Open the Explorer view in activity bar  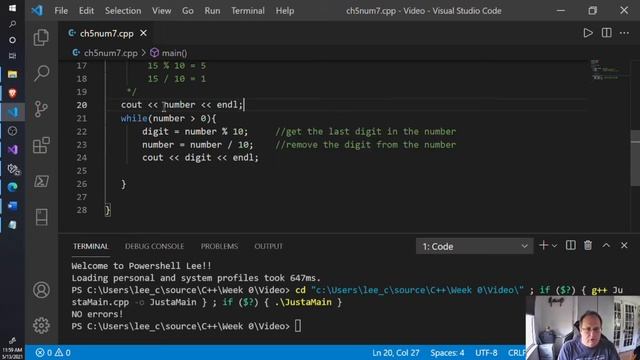(x=41, y=38)
